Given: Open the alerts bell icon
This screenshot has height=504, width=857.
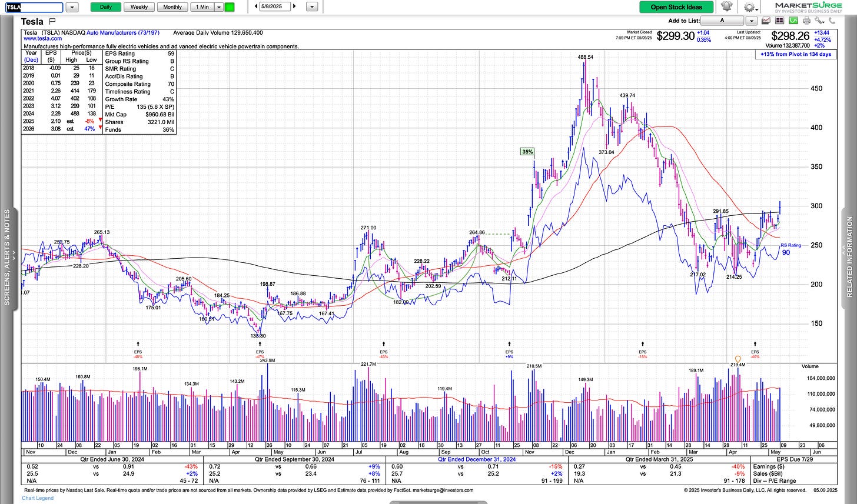Looking at the screenshot, I should coord(726,7).
